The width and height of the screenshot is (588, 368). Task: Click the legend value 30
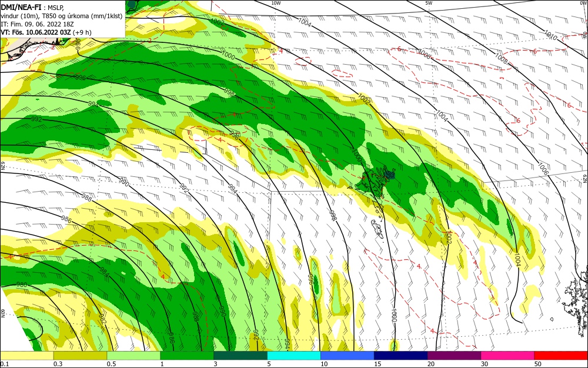click(x=485, y=364)
